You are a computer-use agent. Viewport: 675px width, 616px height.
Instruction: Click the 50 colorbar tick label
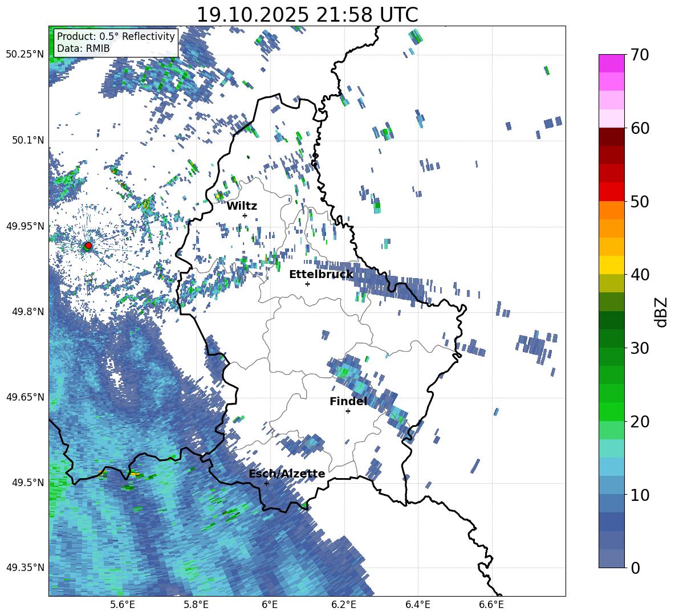[640, 202]
